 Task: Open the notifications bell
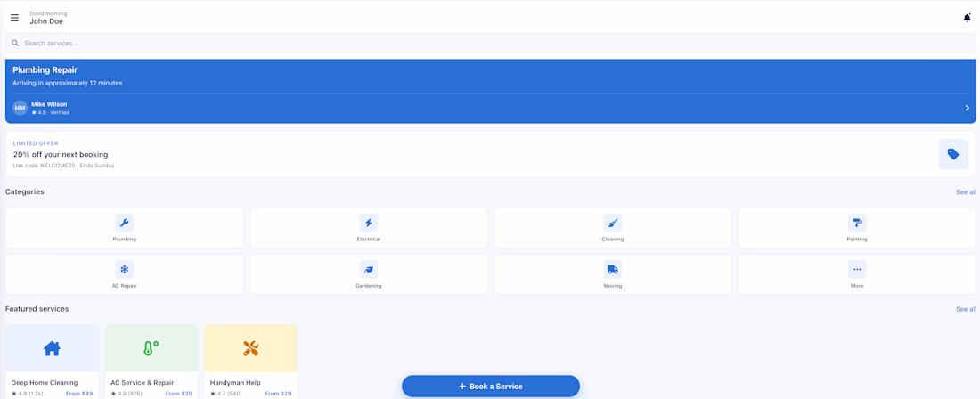coord(967,18)
